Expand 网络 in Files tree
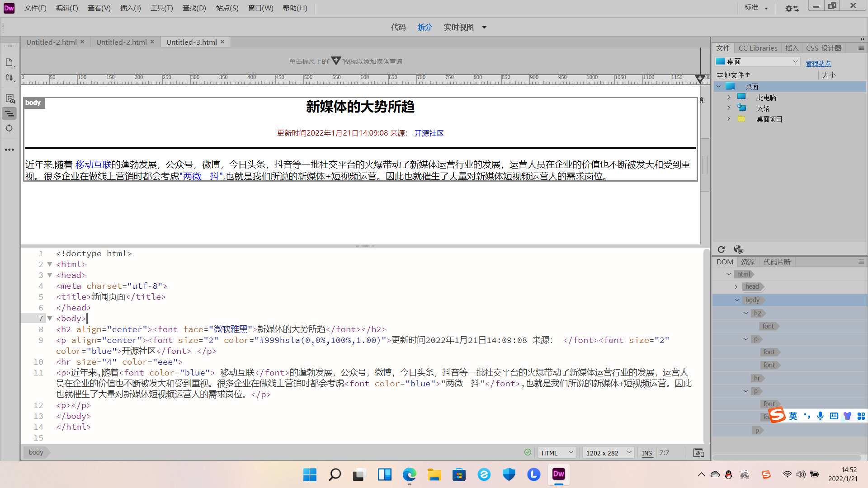This screenshot has height=488, width=868. point(729,108)
